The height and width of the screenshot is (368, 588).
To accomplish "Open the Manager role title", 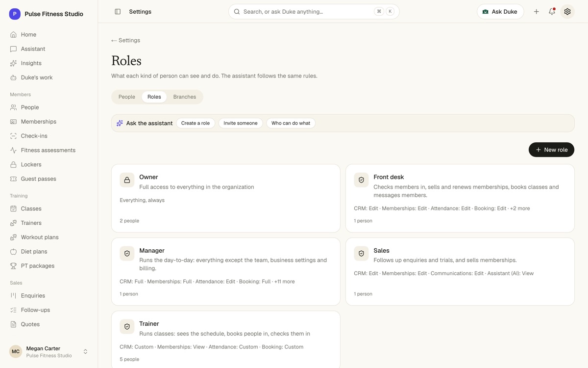I will (x=152, y=250).
